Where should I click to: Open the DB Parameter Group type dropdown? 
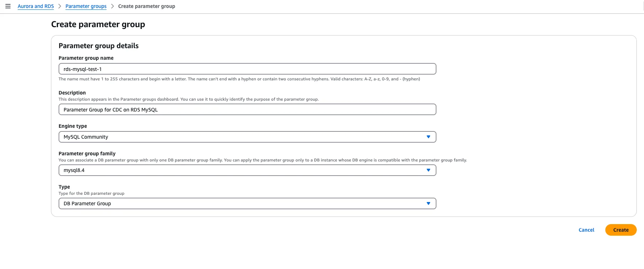(x=242, y=203)
